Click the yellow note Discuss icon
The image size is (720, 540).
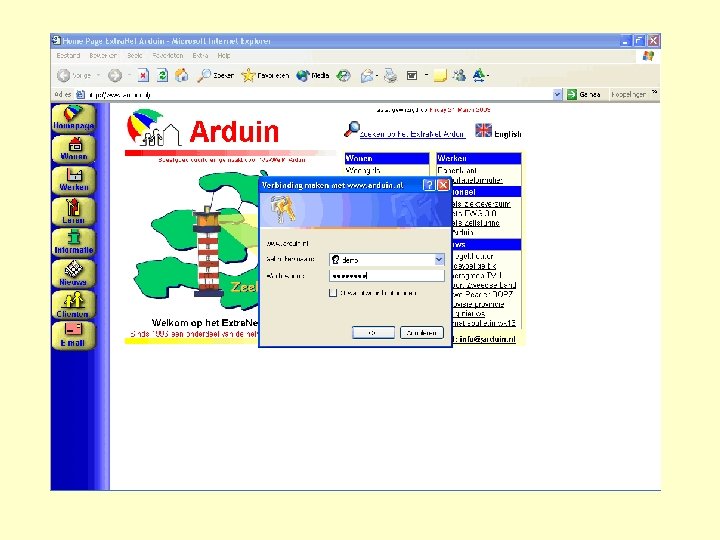click(x=440, y=75)
